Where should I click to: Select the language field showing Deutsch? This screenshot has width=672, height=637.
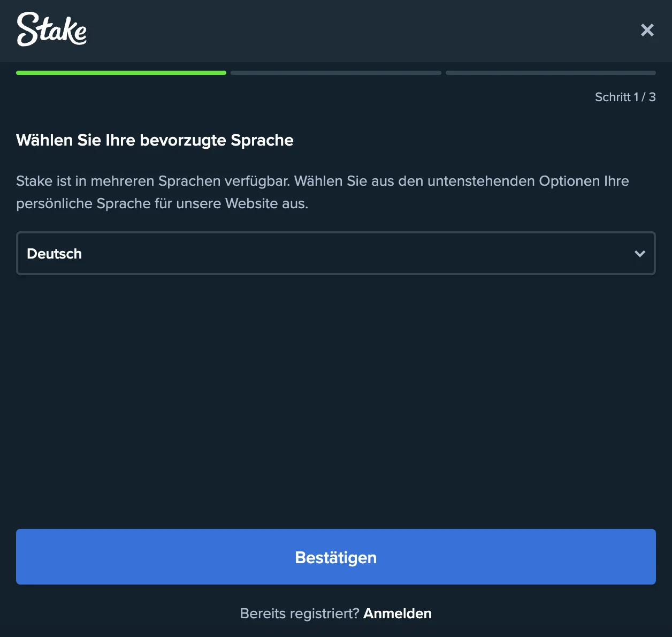coord(336,253)
